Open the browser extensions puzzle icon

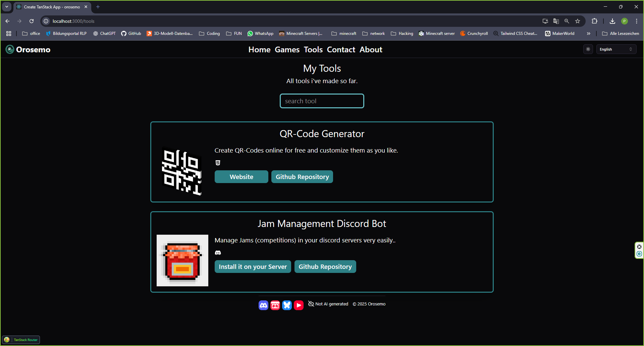pos(594,21)
